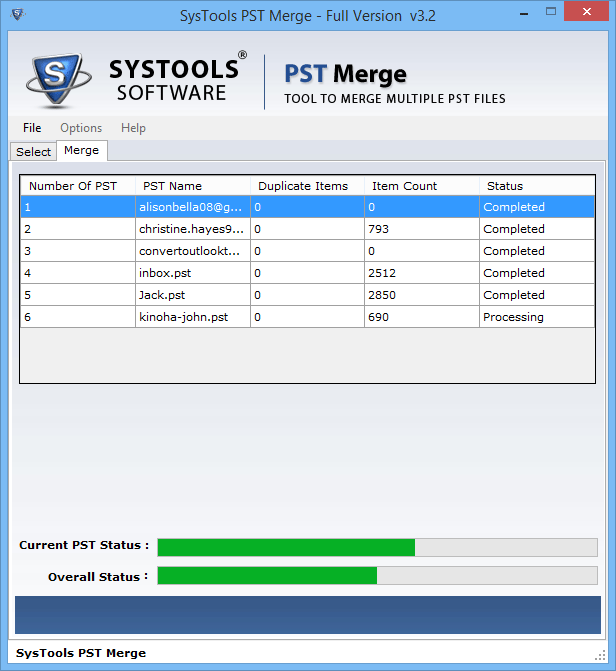Image resolution: width=616 pixels, height=671 pixels.
Task: Click the Current PST Status progress bar
Action: click(x=377, y=547)
